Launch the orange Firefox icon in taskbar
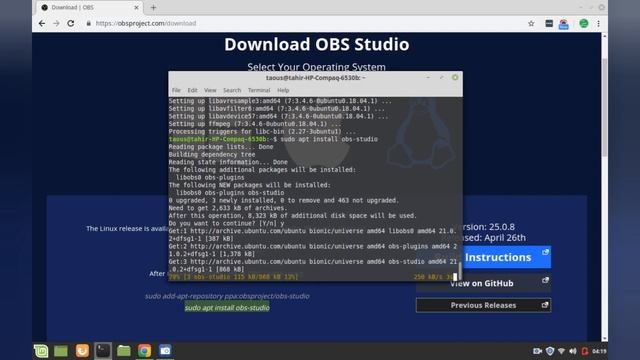640x360 pixels. pyautogui.click(x=82, y=351)
